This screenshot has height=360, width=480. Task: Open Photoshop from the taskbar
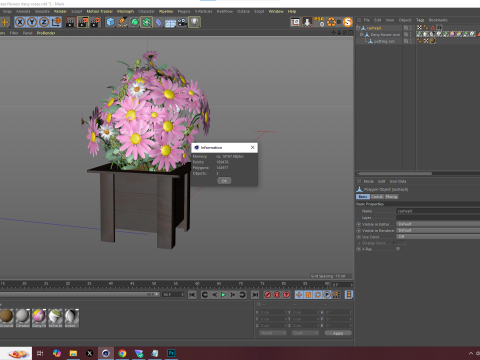[171, 353]
